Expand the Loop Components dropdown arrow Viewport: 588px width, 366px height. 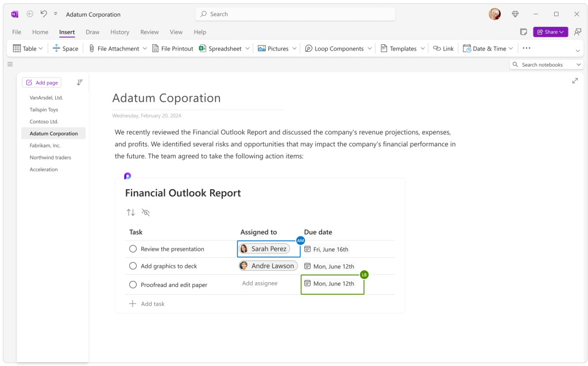pyautogui.click(x=370, y=48)
